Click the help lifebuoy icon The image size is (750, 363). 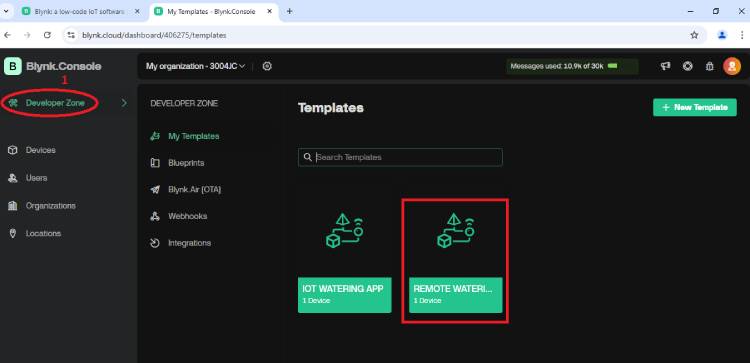click(x=688, y=66)
